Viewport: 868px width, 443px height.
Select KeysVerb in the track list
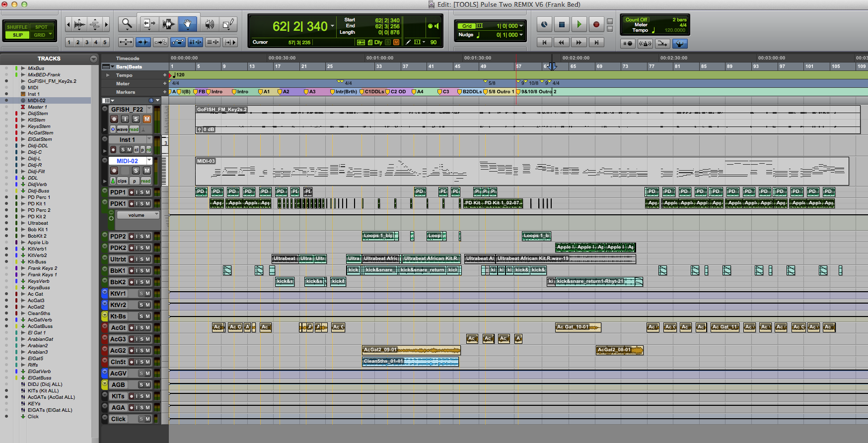pyautogui.click(x=38, y=281)
